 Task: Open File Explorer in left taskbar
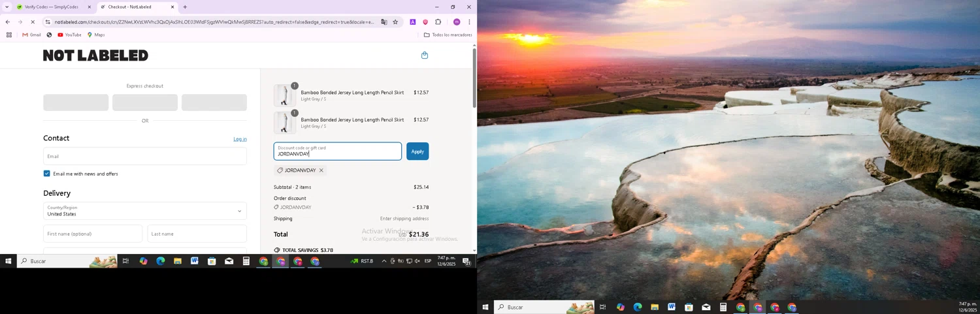point(178,261)
